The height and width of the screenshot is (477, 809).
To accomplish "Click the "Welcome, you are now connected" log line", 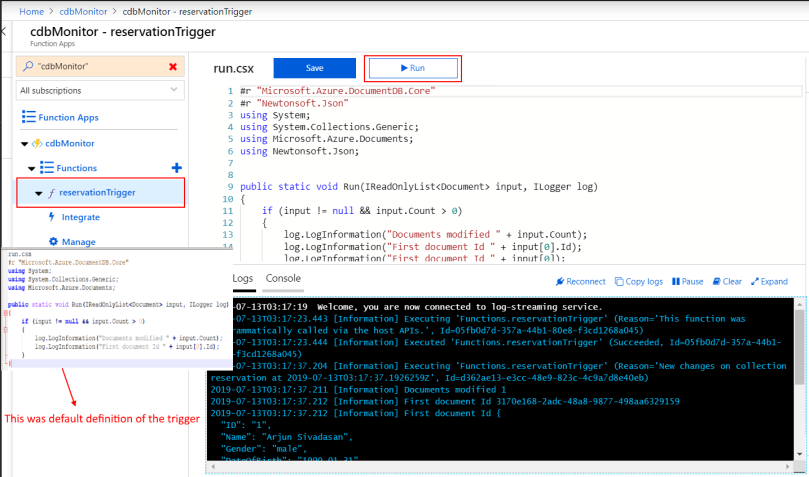I will [x=417, y=307].
